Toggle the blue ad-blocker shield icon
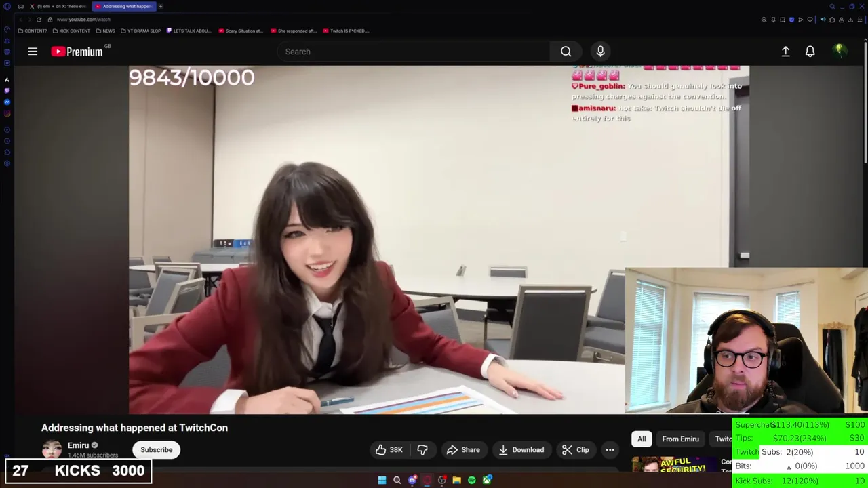 tap(791, 20)
